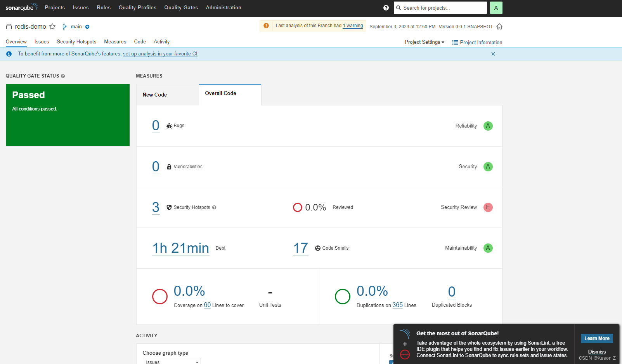Open the 0 bugs count link
This screenshot has height=364, width=622.
[156, 126]
